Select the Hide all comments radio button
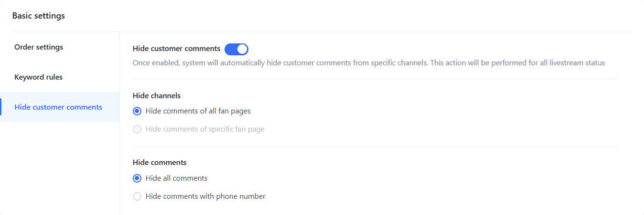 point(137,178)
